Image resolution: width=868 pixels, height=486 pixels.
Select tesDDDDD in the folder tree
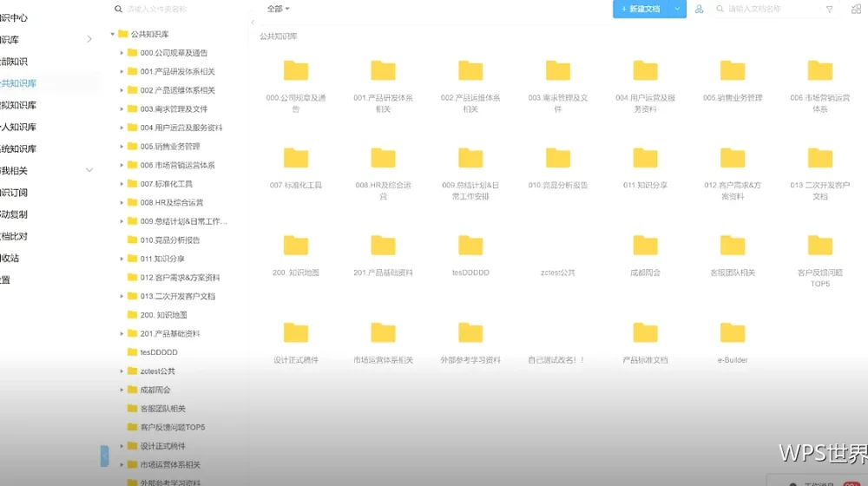click(x=158, y=352)
